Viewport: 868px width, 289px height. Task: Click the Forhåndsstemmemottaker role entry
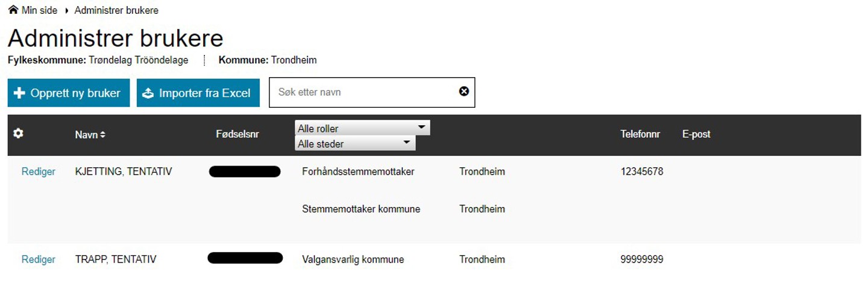coord(358,172)
